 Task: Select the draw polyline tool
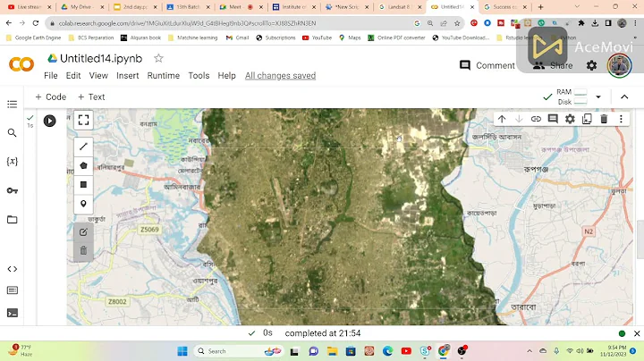pyautogui.click(x=83, y=146)
